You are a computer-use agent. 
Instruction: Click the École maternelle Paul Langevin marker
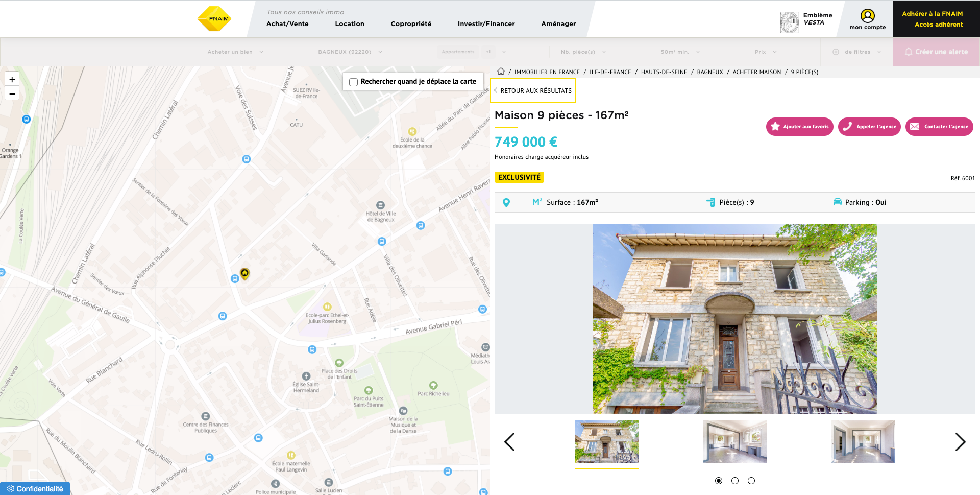tap(291, 455)
